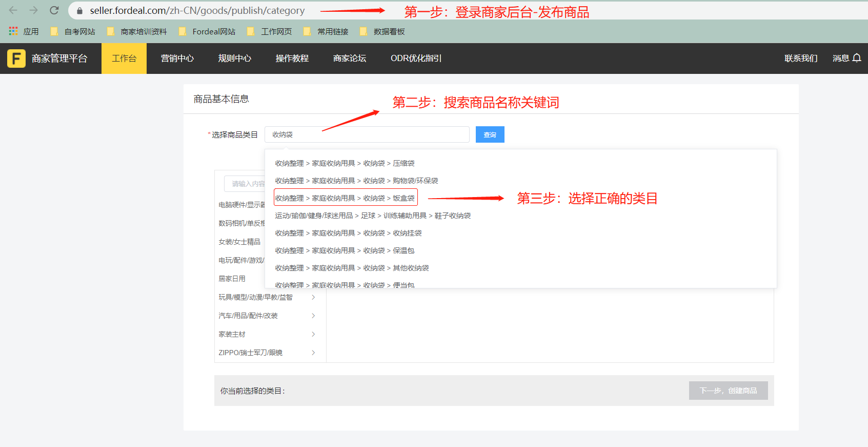The width and height of the screenshot is (868, 447).
Task: Expand the ZIPPO/瑞士军刀/眼镜 category
Action: 313,353
